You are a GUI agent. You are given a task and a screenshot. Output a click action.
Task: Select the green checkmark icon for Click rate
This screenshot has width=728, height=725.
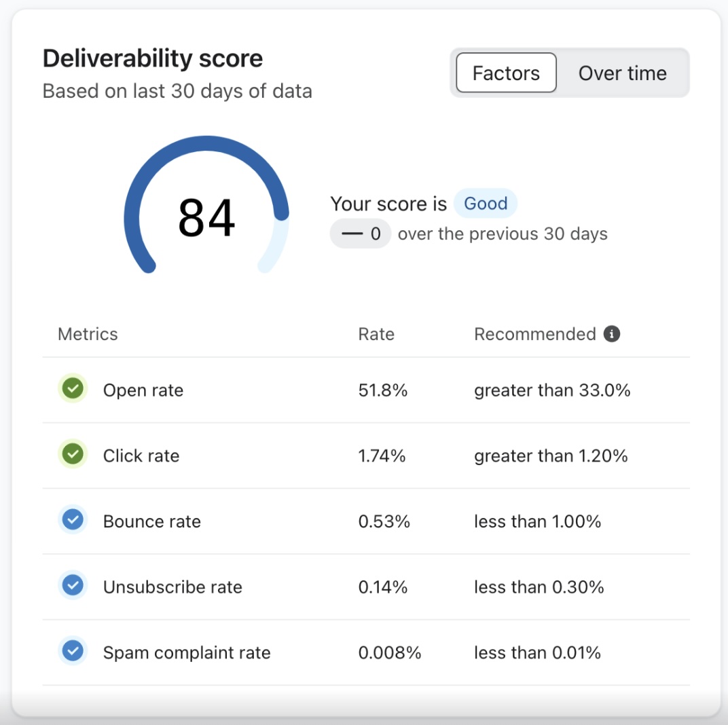pos(73,453)
